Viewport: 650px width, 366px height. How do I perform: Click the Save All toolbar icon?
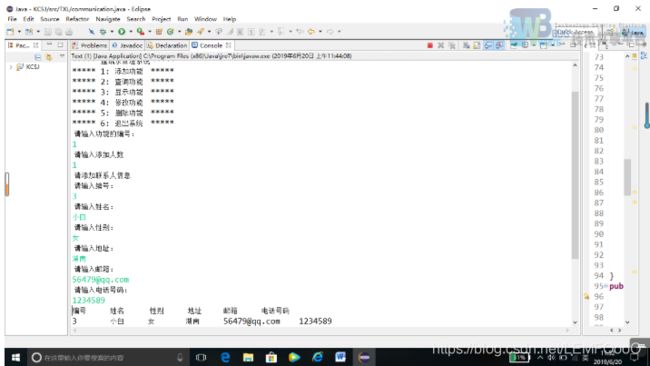click(58, 32)
